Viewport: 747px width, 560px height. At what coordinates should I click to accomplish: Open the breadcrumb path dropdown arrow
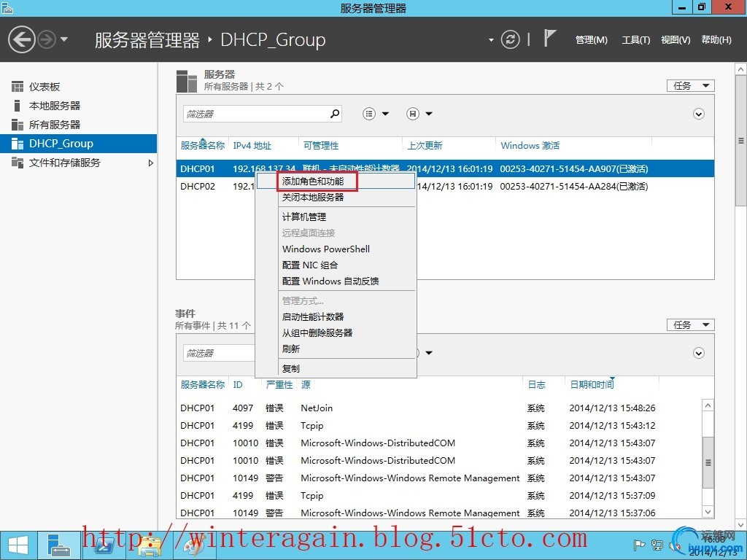(x=491, y=40)
